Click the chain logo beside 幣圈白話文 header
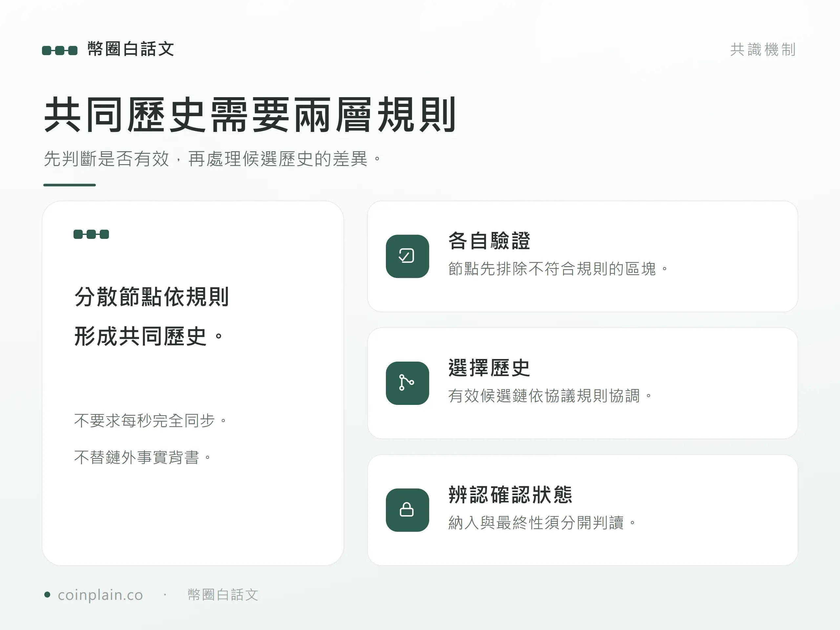The height and width of the screenshot is (630, 840). (60, 50)
